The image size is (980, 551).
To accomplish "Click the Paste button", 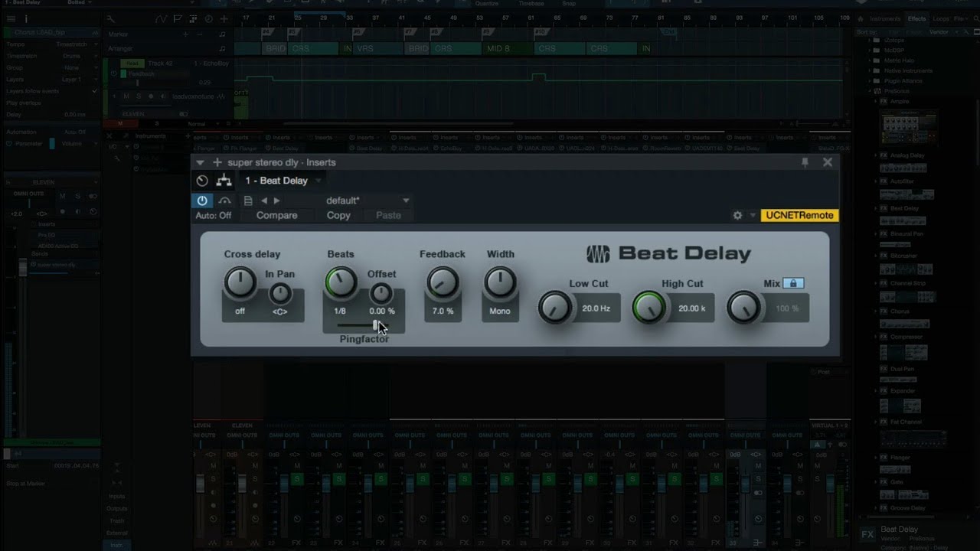I will pyautogui.click(x=388, y=215).
